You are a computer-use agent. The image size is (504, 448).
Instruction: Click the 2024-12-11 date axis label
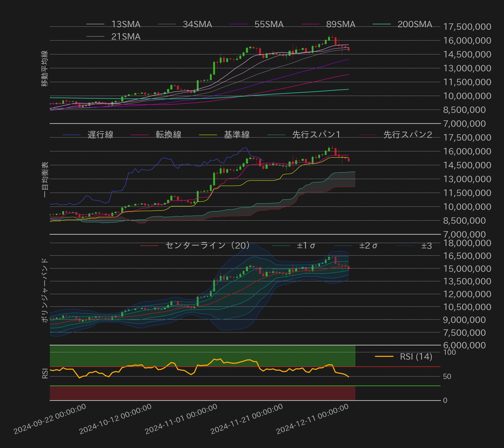tap(312, 419)
